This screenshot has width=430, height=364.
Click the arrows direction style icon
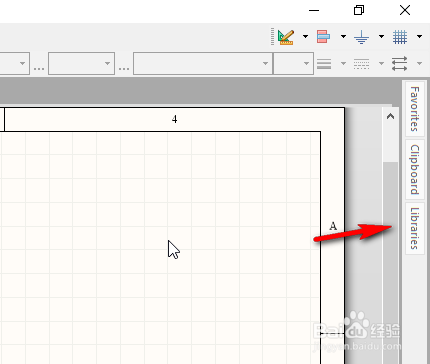click(x=399, y=63)
